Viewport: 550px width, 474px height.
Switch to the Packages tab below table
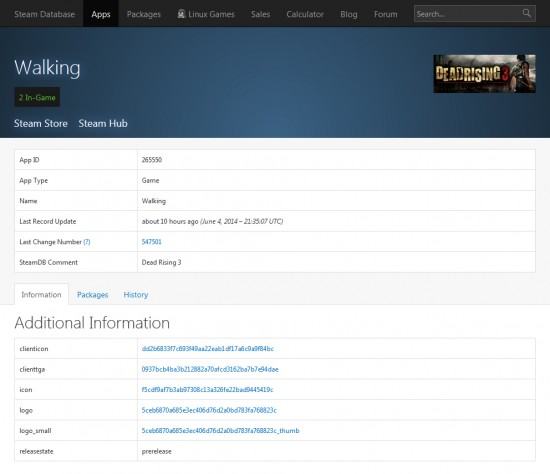tap(93, 294)
